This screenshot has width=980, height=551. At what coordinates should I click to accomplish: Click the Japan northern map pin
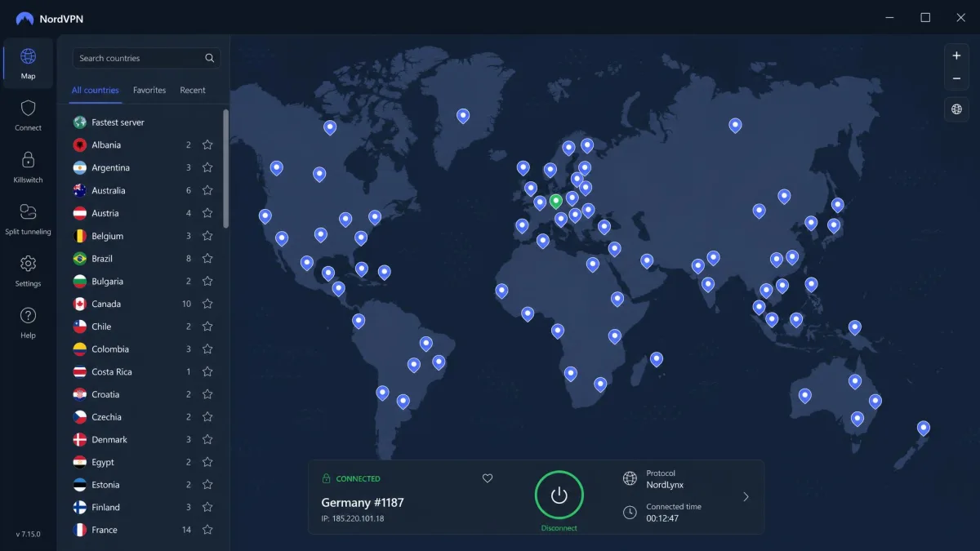pos(838,206)
